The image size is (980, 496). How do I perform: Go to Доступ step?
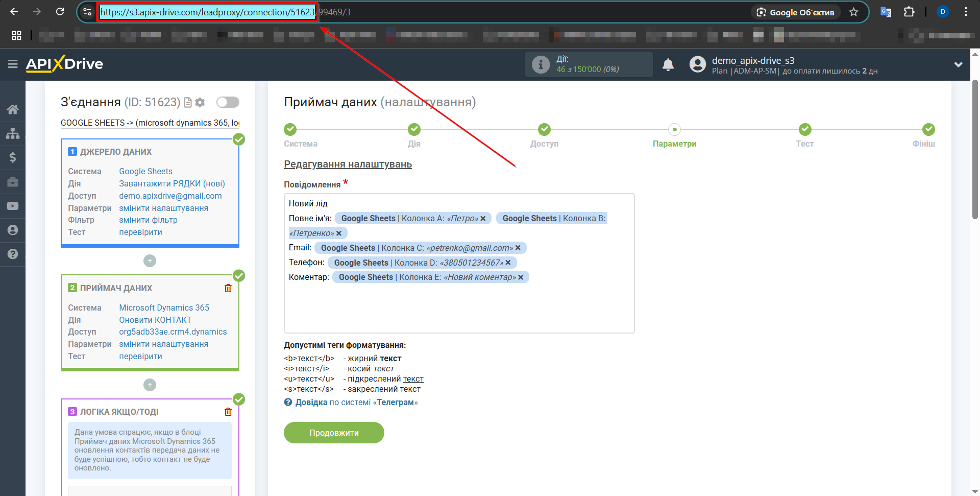(x=544, y=129)
